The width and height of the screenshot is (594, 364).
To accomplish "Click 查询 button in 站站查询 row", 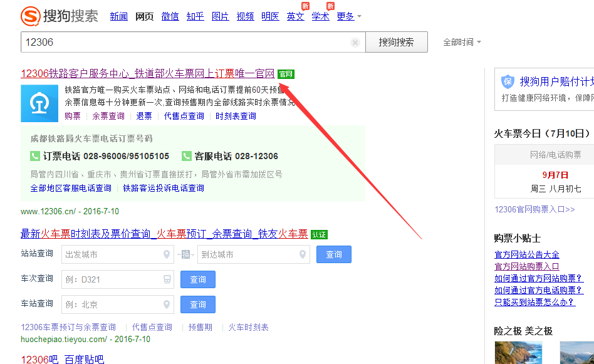I will click(x=334, y=254).
